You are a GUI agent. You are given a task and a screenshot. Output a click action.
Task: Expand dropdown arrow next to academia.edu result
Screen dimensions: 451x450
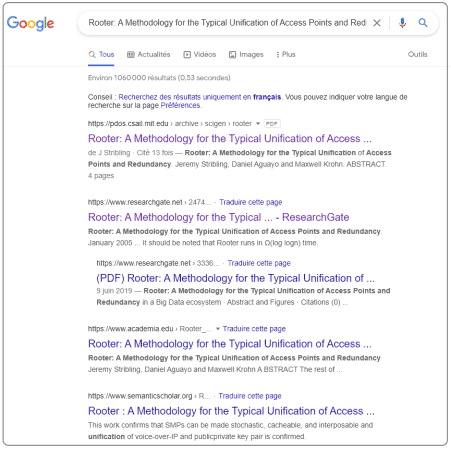pos(218,329)
